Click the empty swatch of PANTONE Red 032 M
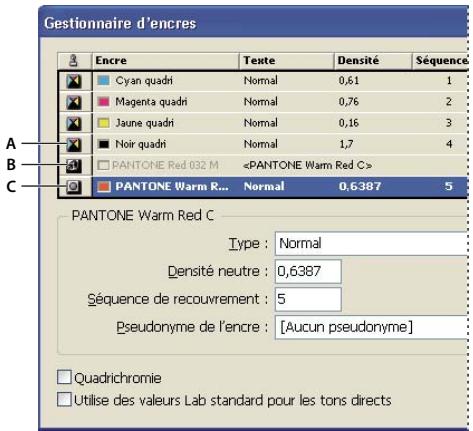The width and height of the screenshot is (473, 431). 103,165
